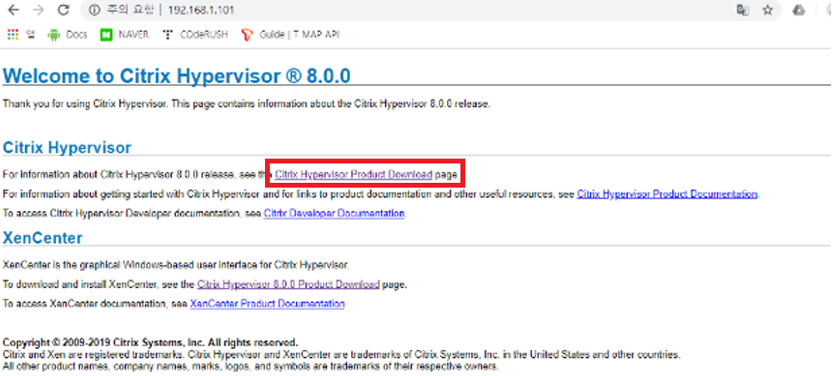Image resolution: width=839 pixels, height=376 pixels.
Task: Bookmark the page with the star icon
Action: pos(768,10)
